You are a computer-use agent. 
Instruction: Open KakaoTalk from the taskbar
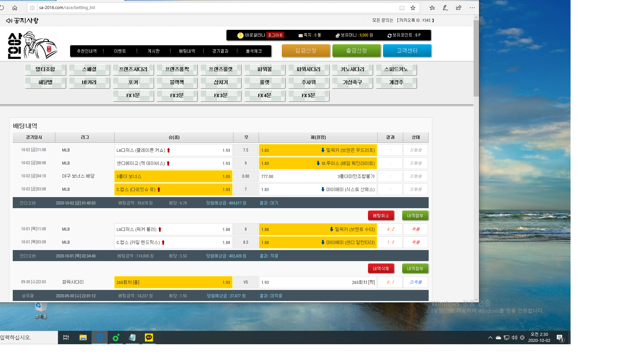149,338
